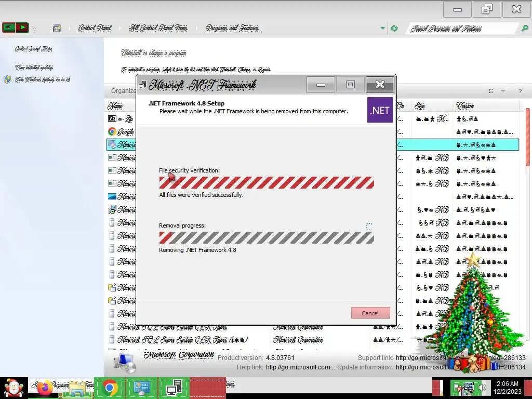The width and height of the screenshot is (532, 399).
Task: Open the Santa Claus Start button
Action: pos(14,388)
